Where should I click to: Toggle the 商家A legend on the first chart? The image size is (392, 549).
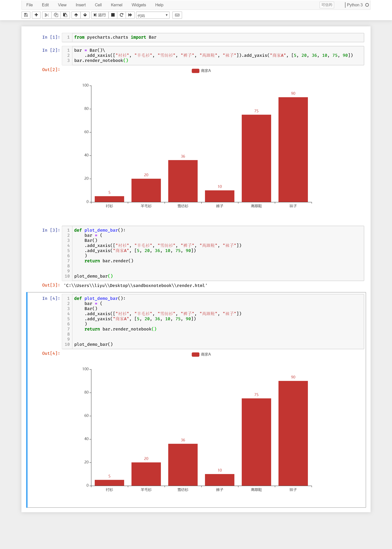tap(201, 70)
